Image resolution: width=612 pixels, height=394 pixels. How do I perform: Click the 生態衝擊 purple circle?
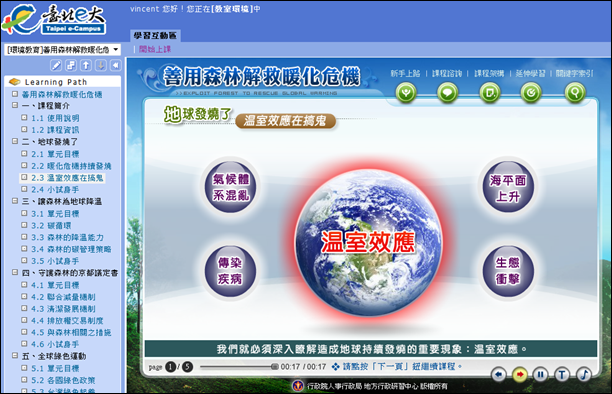click(507, 271)
